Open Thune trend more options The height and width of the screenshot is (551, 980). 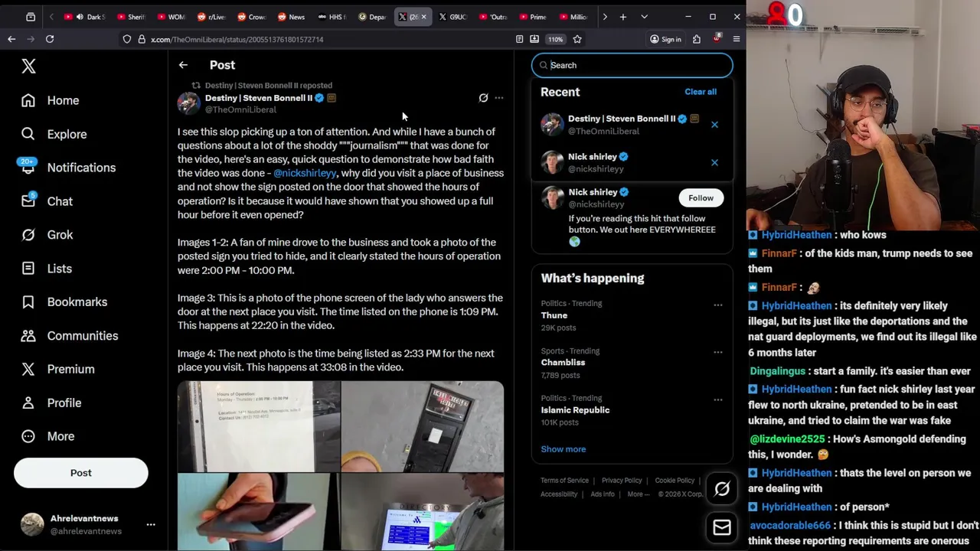[718, 305]
